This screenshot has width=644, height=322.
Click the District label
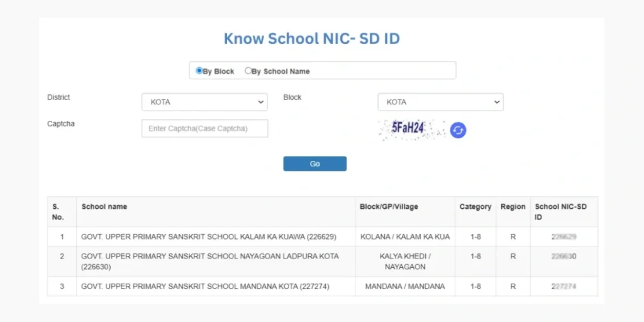58,97
